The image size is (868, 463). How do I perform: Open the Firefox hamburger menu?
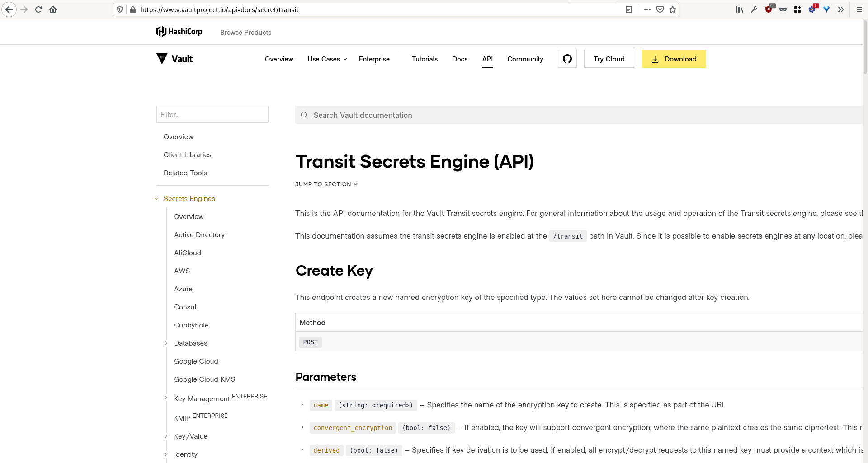pos(859,9)
